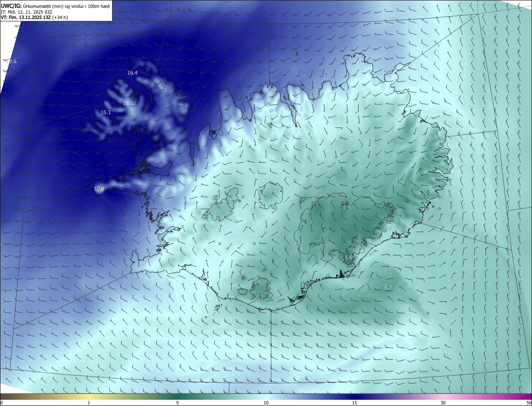
Task: Click the yellow section of the colour scale
Action: click(x=89, y=396)
